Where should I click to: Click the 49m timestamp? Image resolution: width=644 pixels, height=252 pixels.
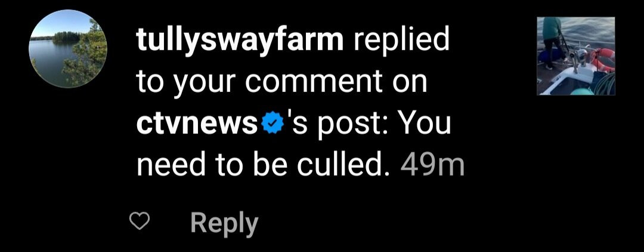coord(432,165)
